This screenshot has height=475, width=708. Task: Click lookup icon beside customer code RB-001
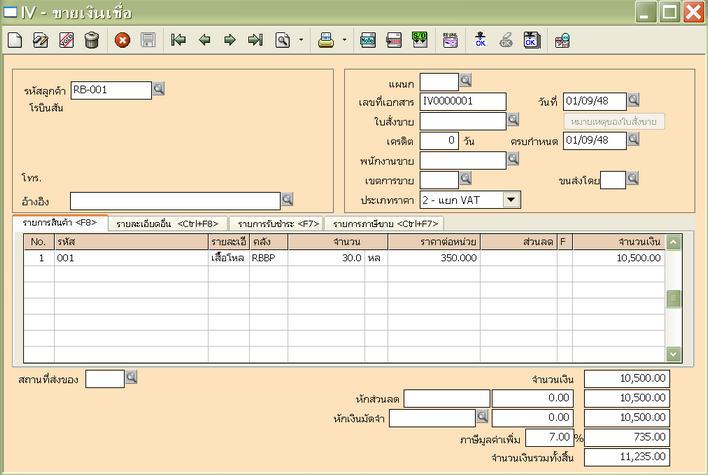(159, 90)
